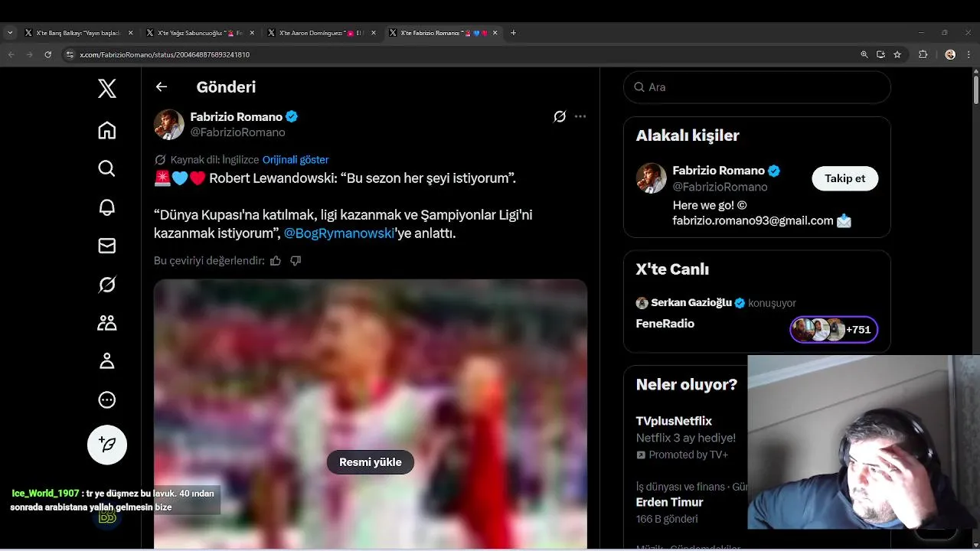Click 'Kaynak dil: İngilizce' text
This screenshot has height=551, width=980.
click(214, 160)
